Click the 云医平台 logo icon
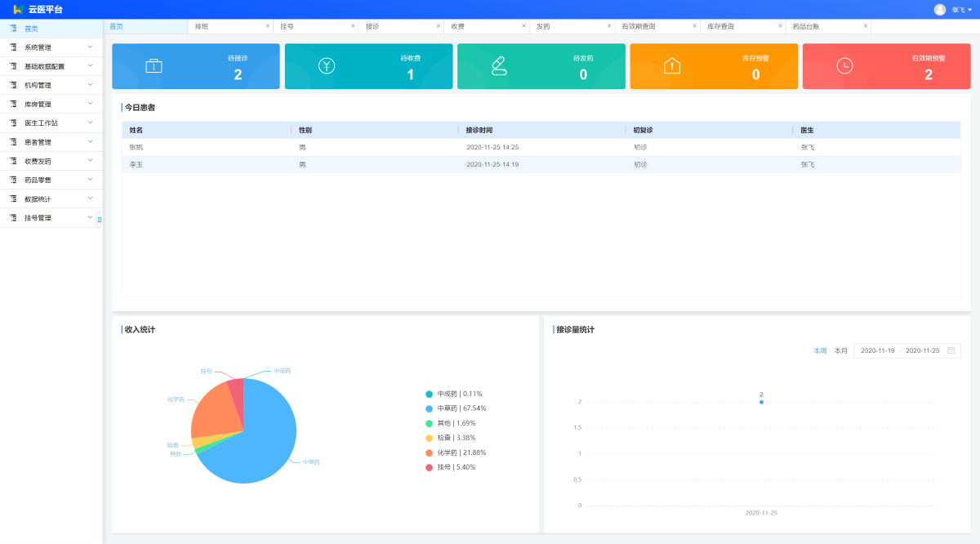980x544 pixels. 17,9
